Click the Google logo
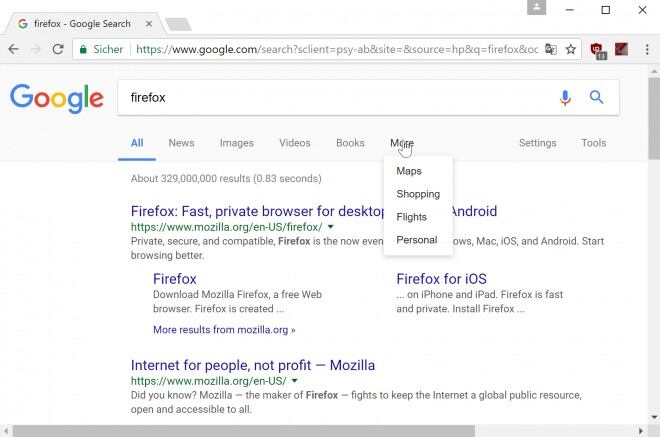The height and width of the screenshot is (437, 660). pyautogui.click(x=57, y=98)
